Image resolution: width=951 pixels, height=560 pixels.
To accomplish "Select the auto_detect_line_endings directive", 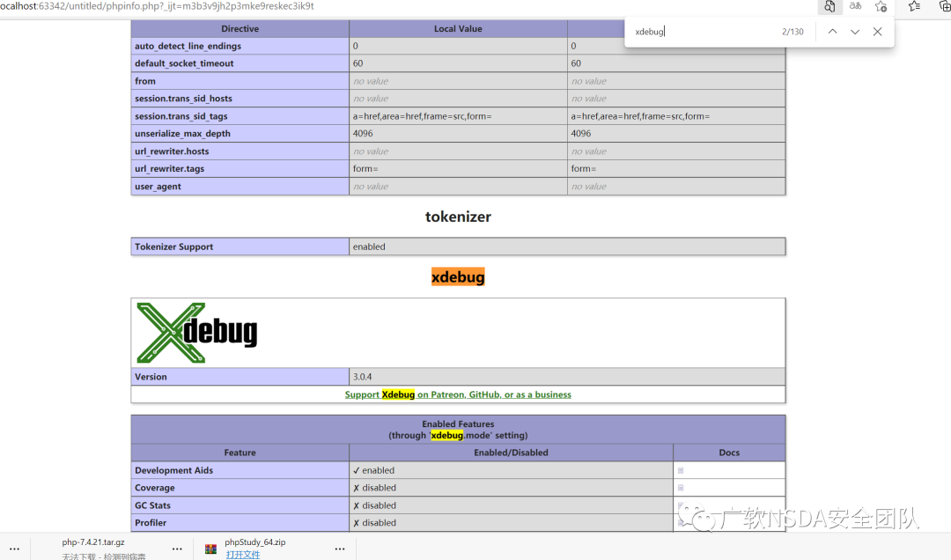I will pyautogui.click(x=188, y=46).
